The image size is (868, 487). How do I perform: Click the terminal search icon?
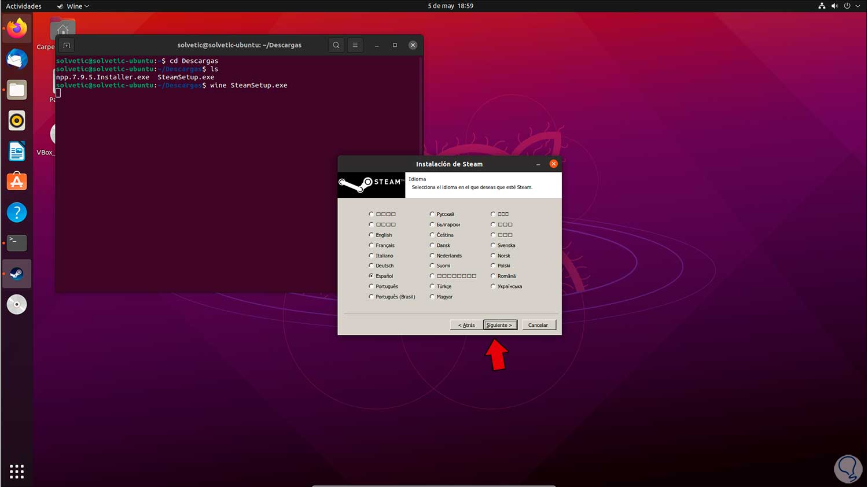click(336, 45)
